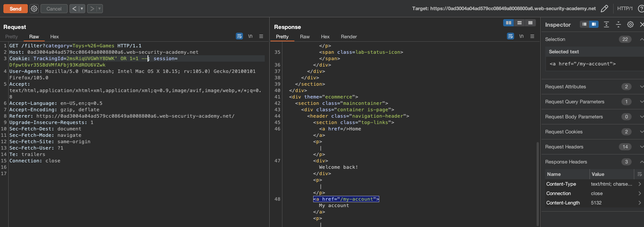Open the Request pane hamburger menu

click(x=261, y=36)
